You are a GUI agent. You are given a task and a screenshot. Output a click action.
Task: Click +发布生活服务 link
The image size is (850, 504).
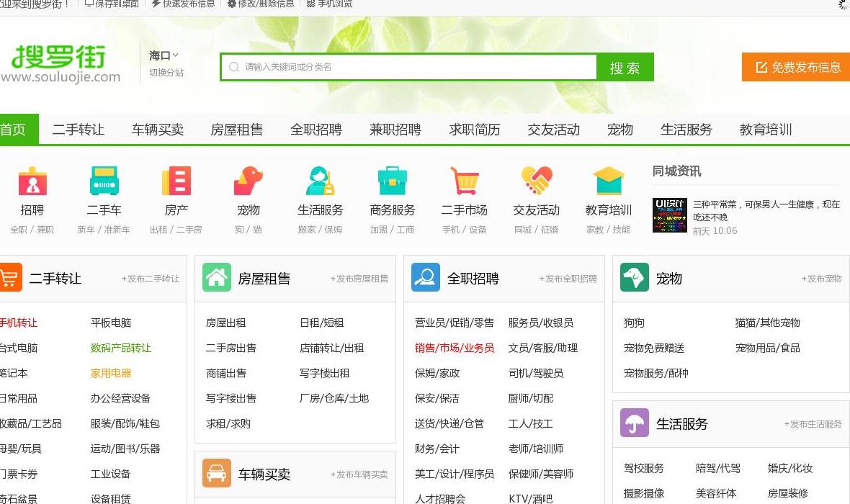[x=813, y=424]
